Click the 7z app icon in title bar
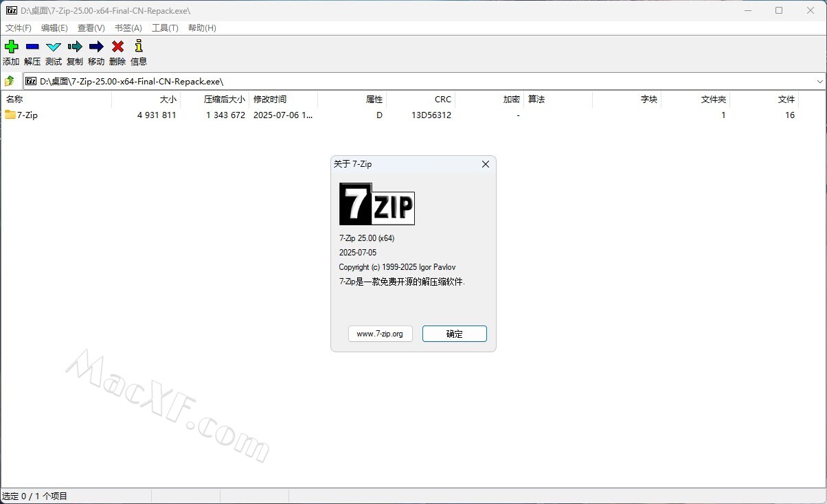827x504 pixels. tap(11, 10)
